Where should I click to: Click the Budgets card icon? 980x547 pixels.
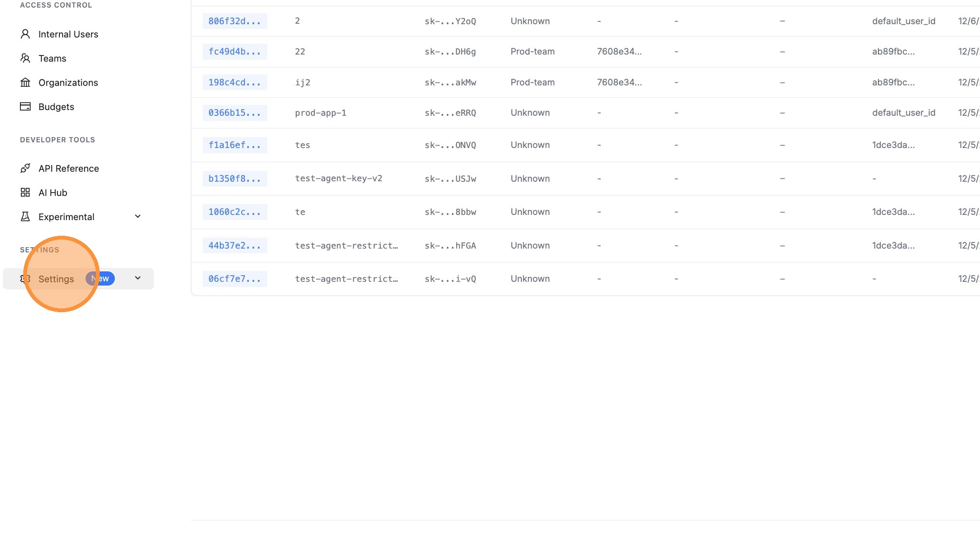pyautogui.click(x=25, y=107)
